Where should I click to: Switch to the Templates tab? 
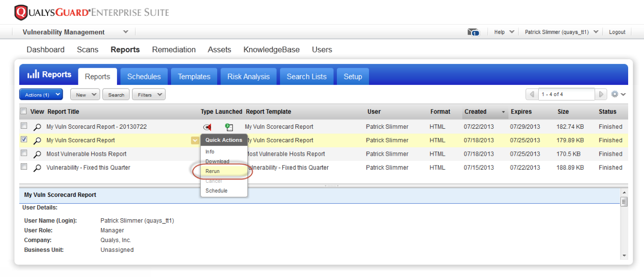click(x=194, y=76)
